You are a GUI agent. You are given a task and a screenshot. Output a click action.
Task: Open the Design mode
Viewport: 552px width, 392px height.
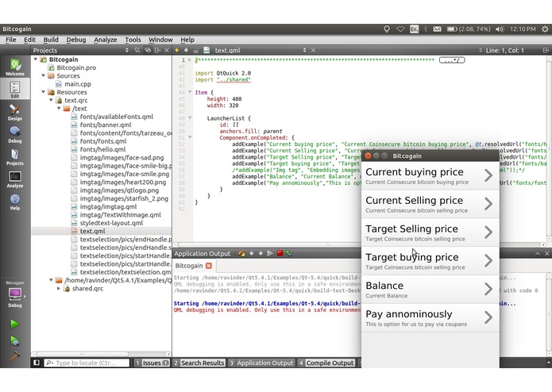[15, 112]
